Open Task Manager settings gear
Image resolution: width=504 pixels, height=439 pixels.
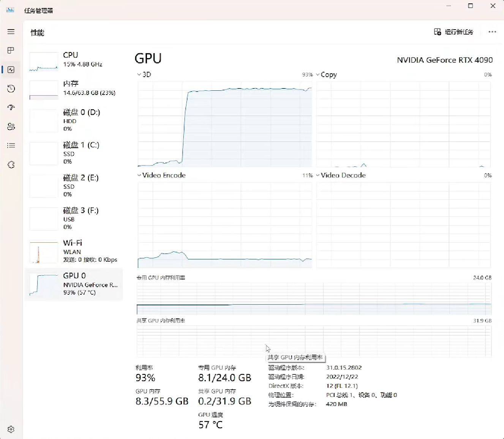point(11,429)
